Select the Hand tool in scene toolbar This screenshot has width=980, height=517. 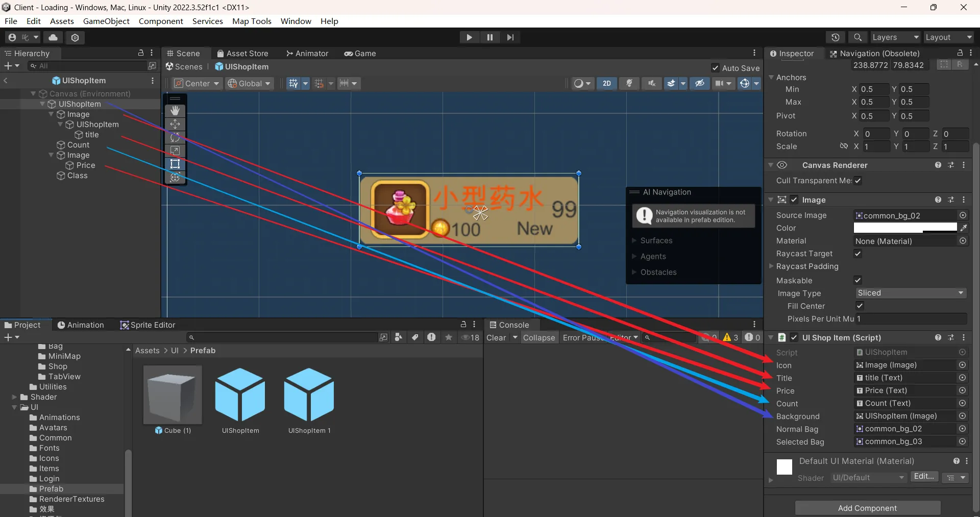click(175, 111)
